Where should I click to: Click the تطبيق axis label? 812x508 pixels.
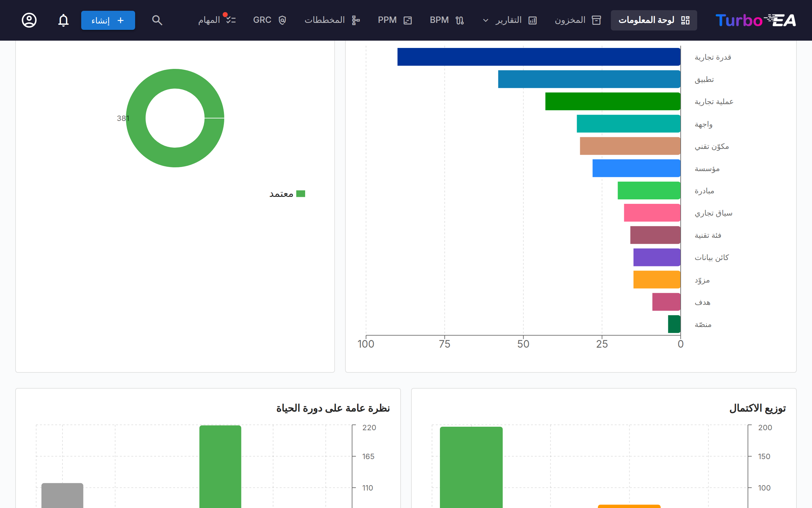[704, 80]
